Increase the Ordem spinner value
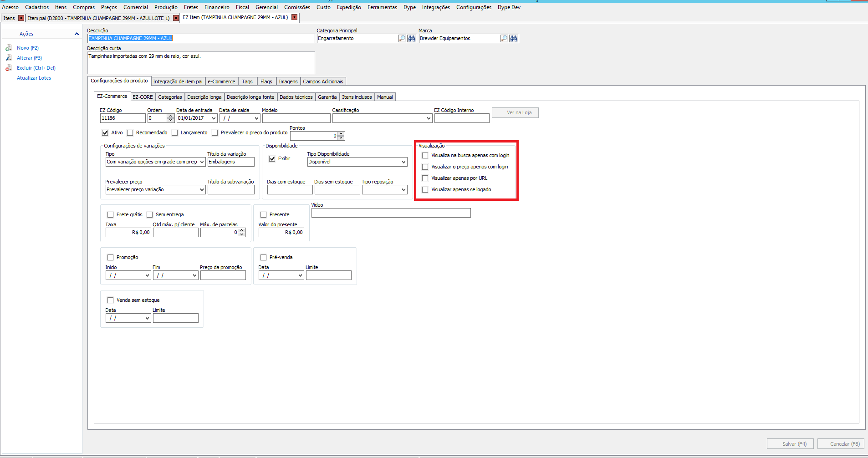This screenshot has height=458, width=868. point(170,116)
